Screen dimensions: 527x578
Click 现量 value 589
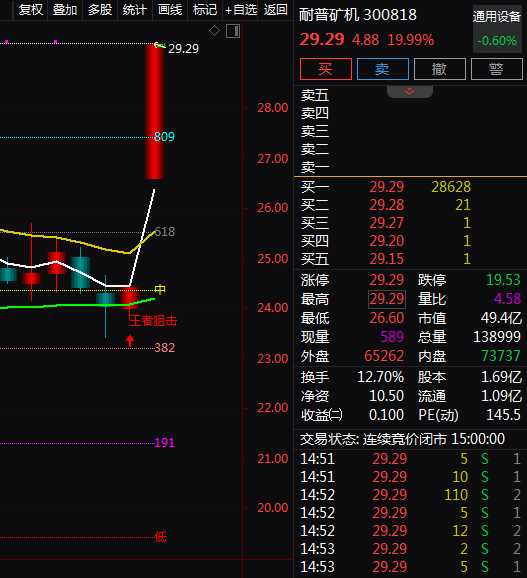click(392, 337)
